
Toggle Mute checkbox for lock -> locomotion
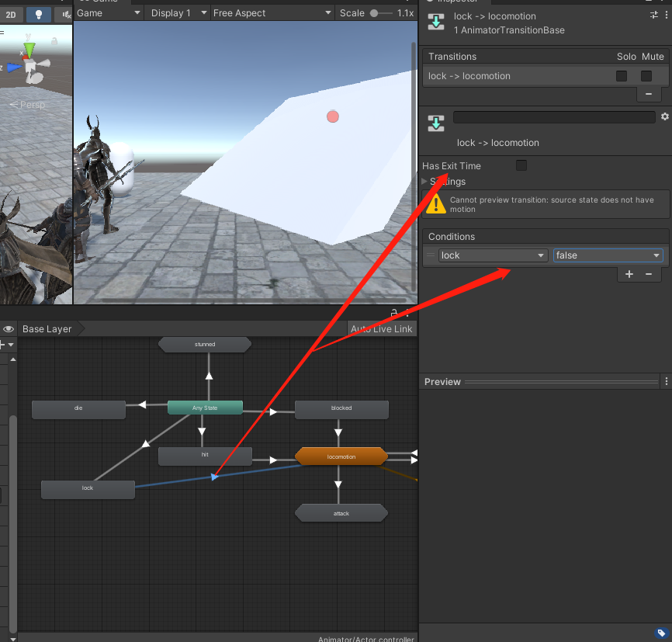click(646, 76)
